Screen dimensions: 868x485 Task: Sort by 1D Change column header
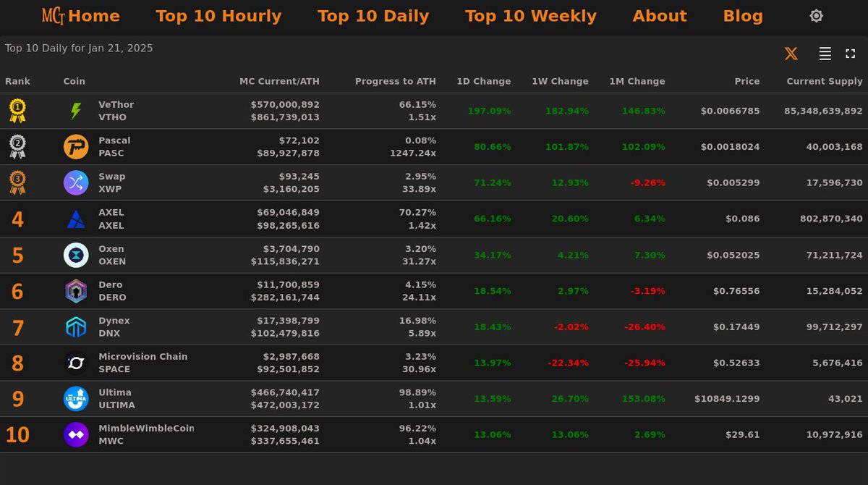point(484,82)
